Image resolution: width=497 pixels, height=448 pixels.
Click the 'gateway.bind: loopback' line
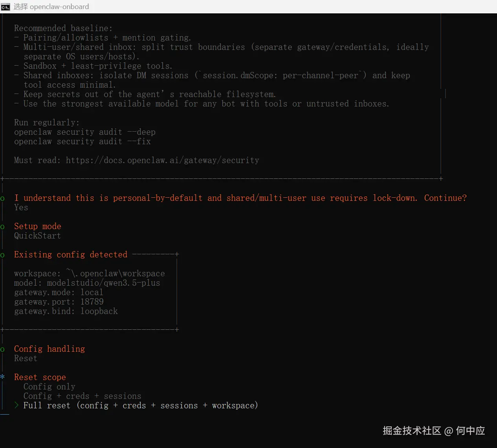click(x=66, y=311)
